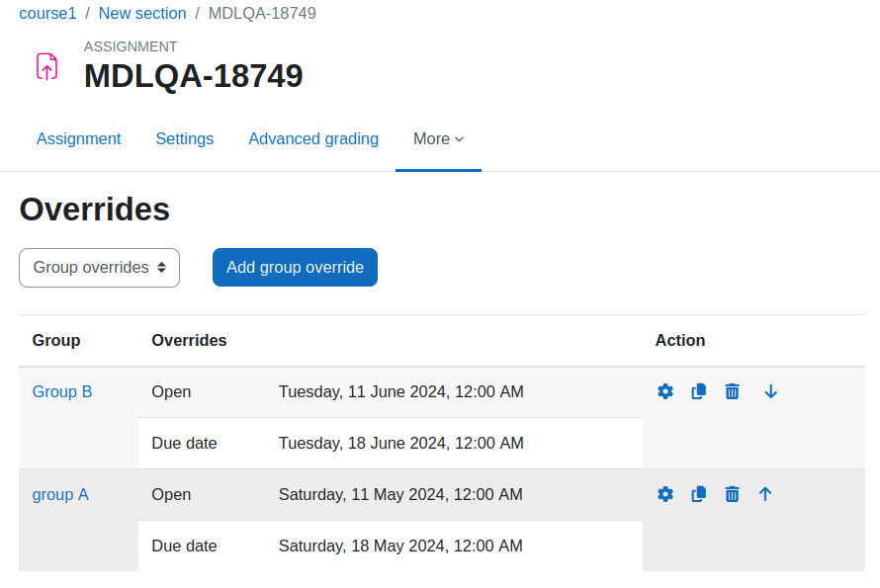Edit the group A override gear icon
880x588 pixels.
tap(665, 494)
